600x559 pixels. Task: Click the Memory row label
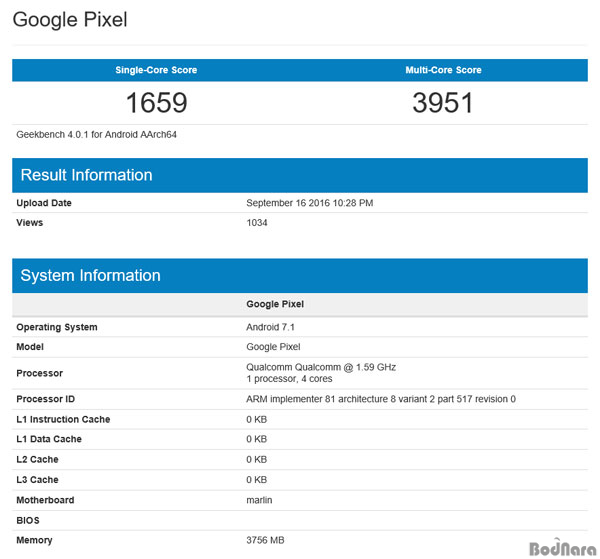pyautogui.click(x=34, y=540)
